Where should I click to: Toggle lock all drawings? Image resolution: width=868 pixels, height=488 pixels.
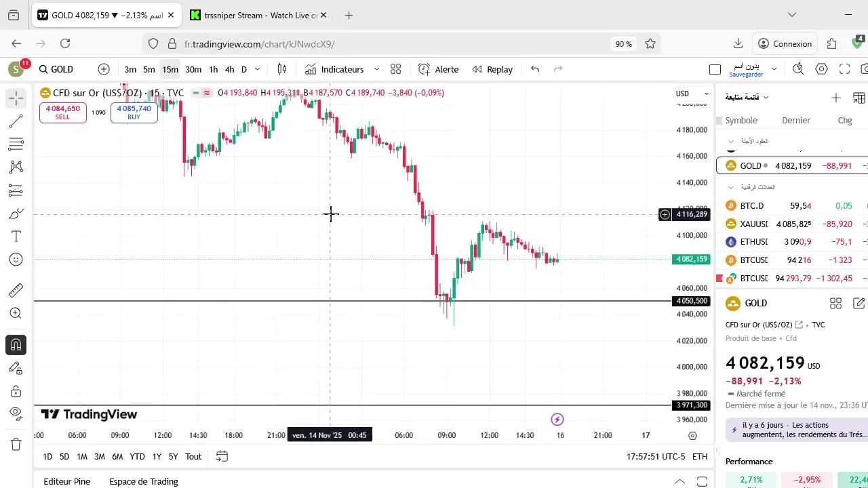[x=16, y=391]
